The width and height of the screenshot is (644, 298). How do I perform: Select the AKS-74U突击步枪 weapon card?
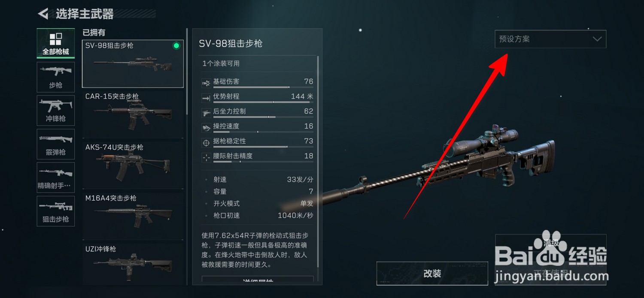(x=133, y=165)
